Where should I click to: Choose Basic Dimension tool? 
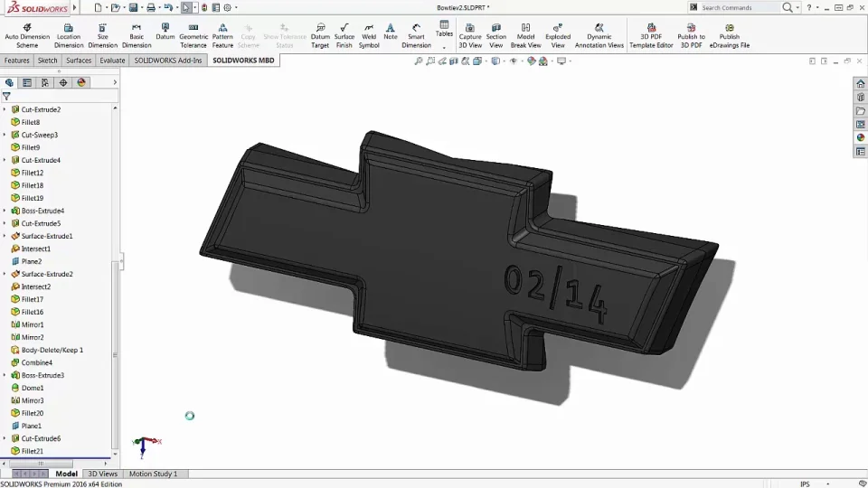click(x=137, y=36)
